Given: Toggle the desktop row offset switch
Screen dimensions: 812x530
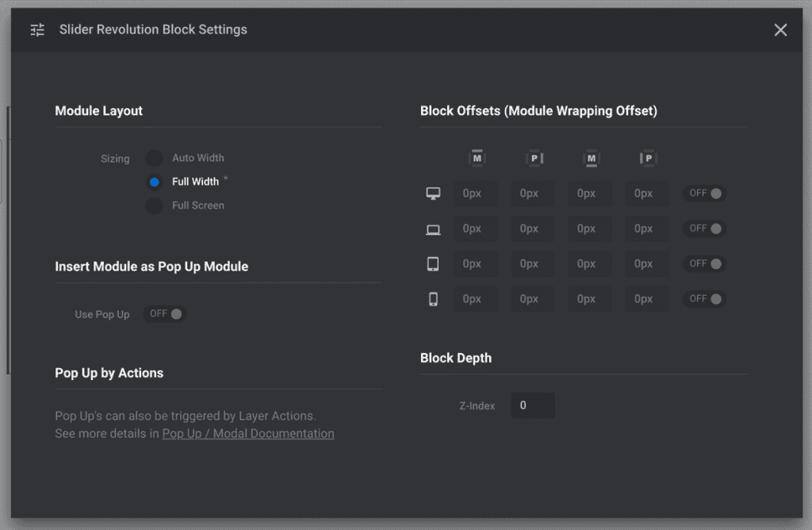Looking at the screenshot, I should pos(705,194).
